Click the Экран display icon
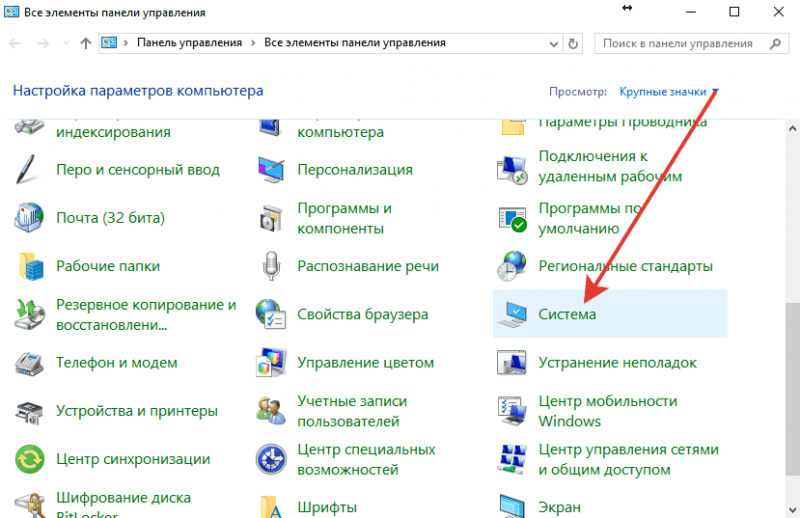The height and width of the screenshot is (518, 800). tap(512, 506)
